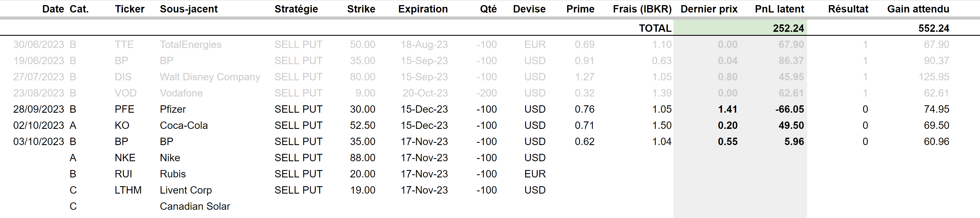Click the BP last price 0.55
The width and height of the screenshot is (980, 218).
[x=727, y=142]
